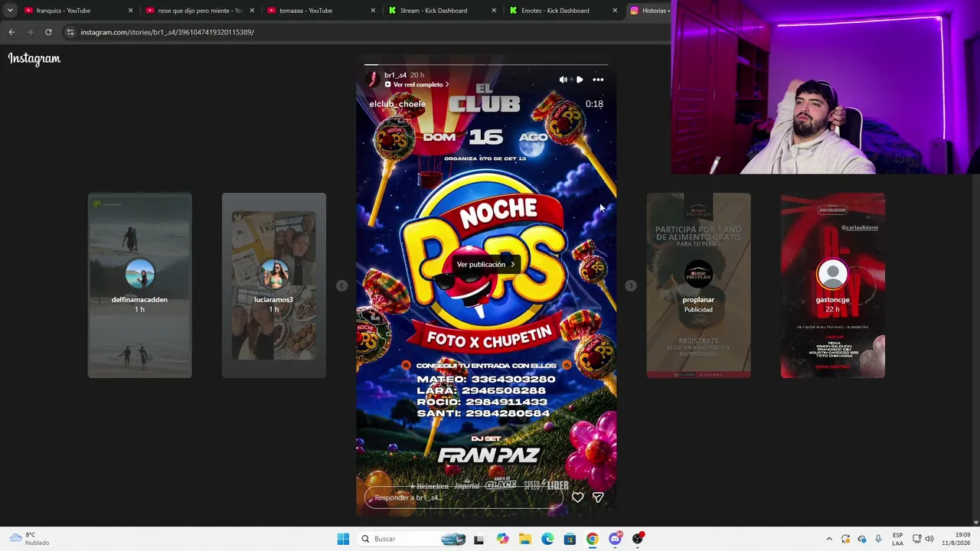The height and width of the screenshot is (551, 980).
Task: Close the 'nose que dijo pero miente' tab
Action: (252, 11)
